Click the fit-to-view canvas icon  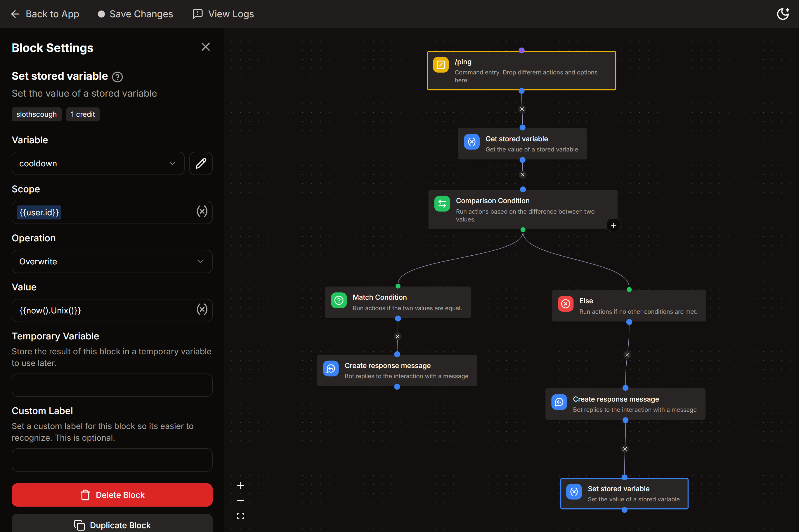[x=240, y=516]
